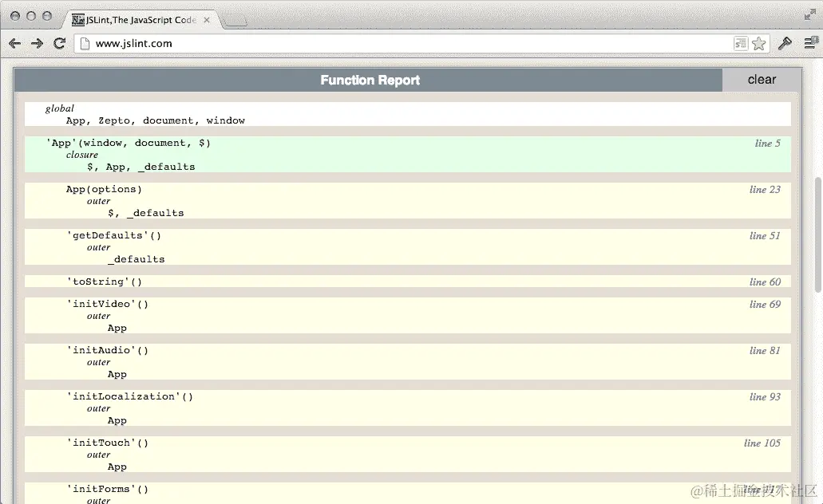
Task: Click 'outer' label under App(options)
Action: (99, 201)
